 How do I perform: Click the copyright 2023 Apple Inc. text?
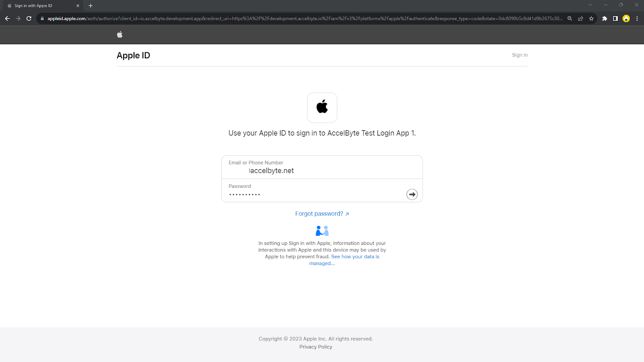click(x=316, y=339)
